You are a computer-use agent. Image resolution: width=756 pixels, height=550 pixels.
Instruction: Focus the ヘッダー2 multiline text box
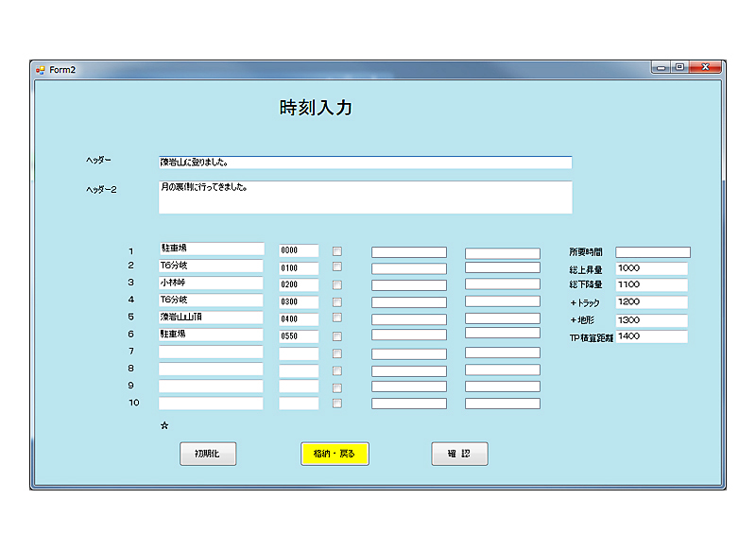(x=365, y=197)
